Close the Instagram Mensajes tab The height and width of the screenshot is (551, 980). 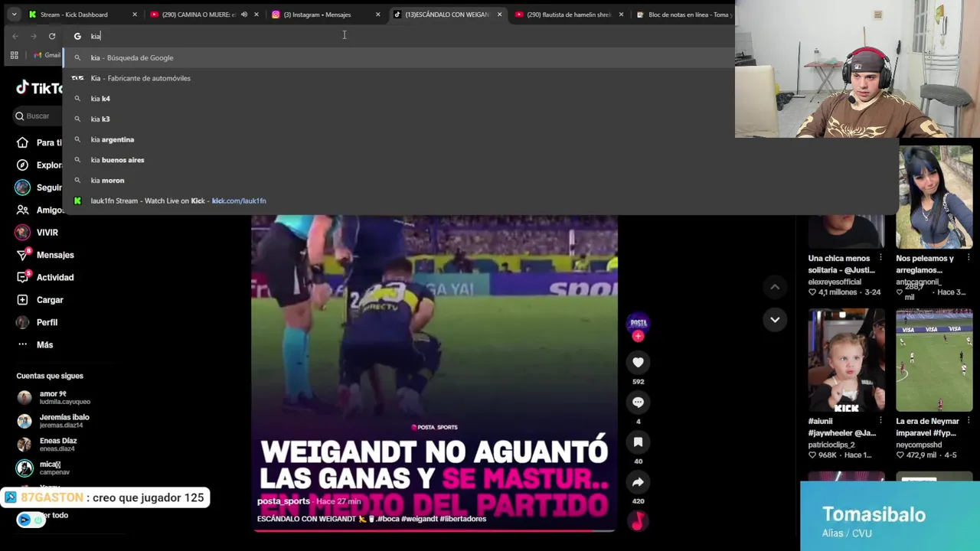coord(377,14)
